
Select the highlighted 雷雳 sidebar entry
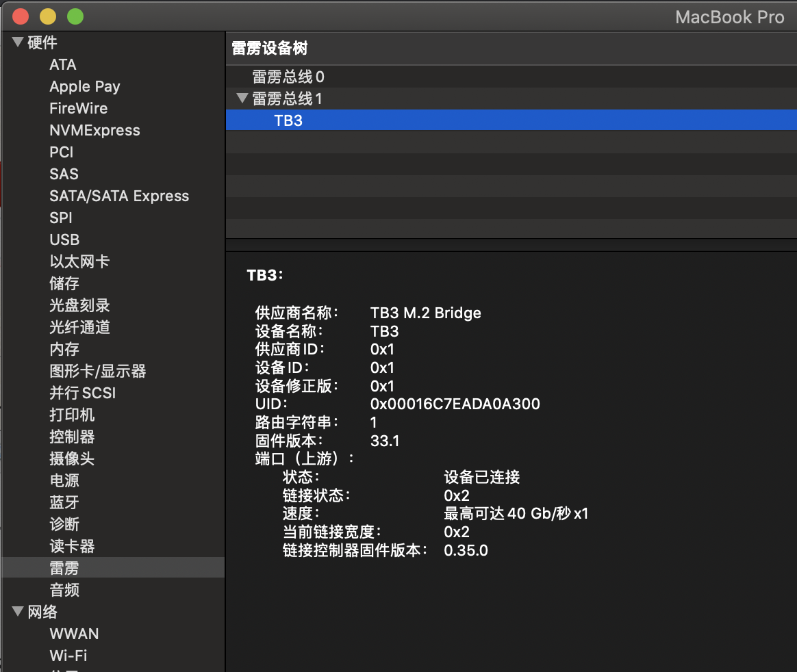(113, 567)
